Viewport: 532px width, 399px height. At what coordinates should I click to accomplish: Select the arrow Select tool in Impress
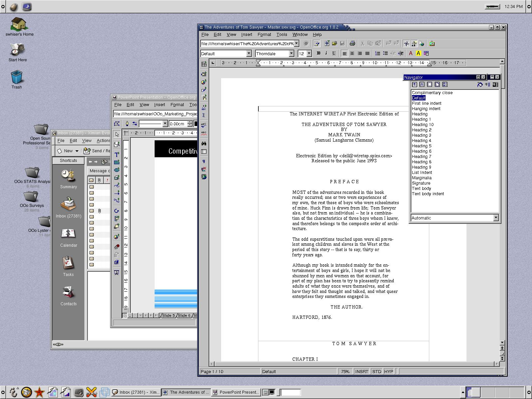pyautogui.click(x=117, y=134)
